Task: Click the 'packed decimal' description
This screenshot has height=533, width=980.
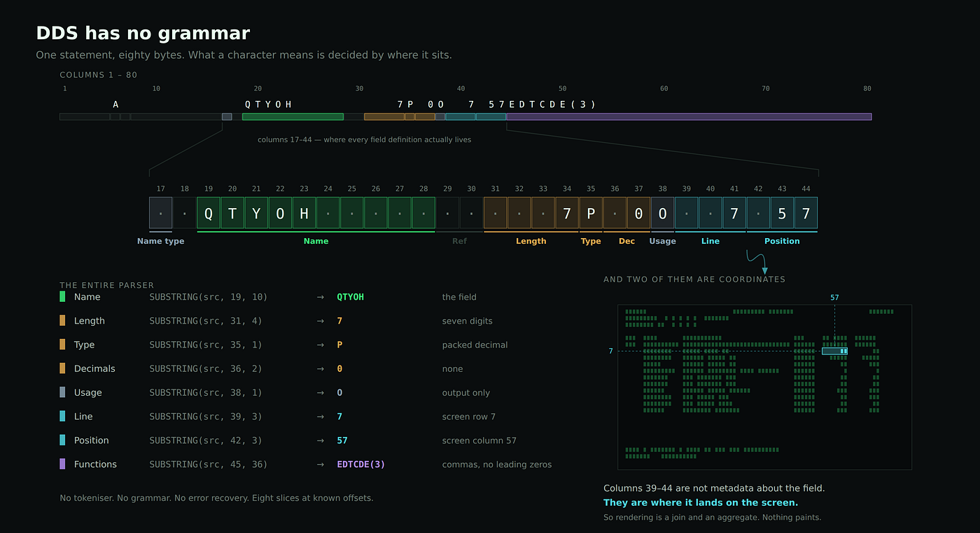Action: (x=475, y=345)
